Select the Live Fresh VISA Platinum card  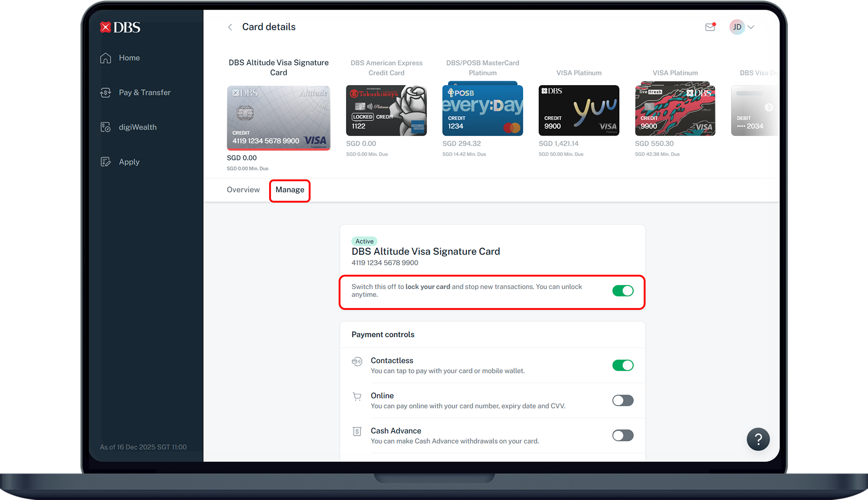point(675,110)
